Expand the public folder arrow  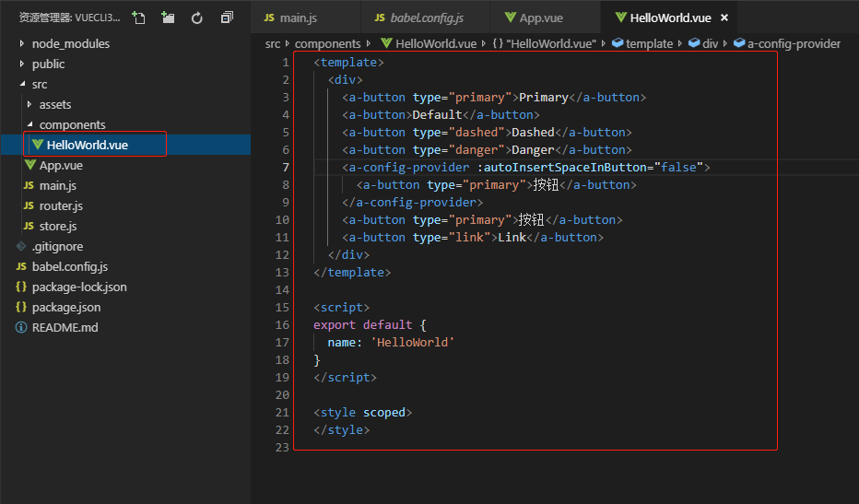[21, 64]
